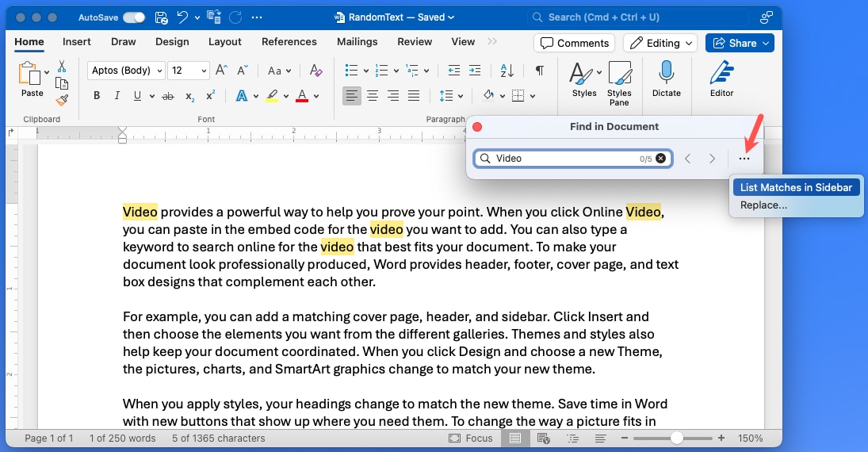This screenshot has height=452, width=868.
Task: Toggle Italic formatting
Action: (x=117, y=96)
